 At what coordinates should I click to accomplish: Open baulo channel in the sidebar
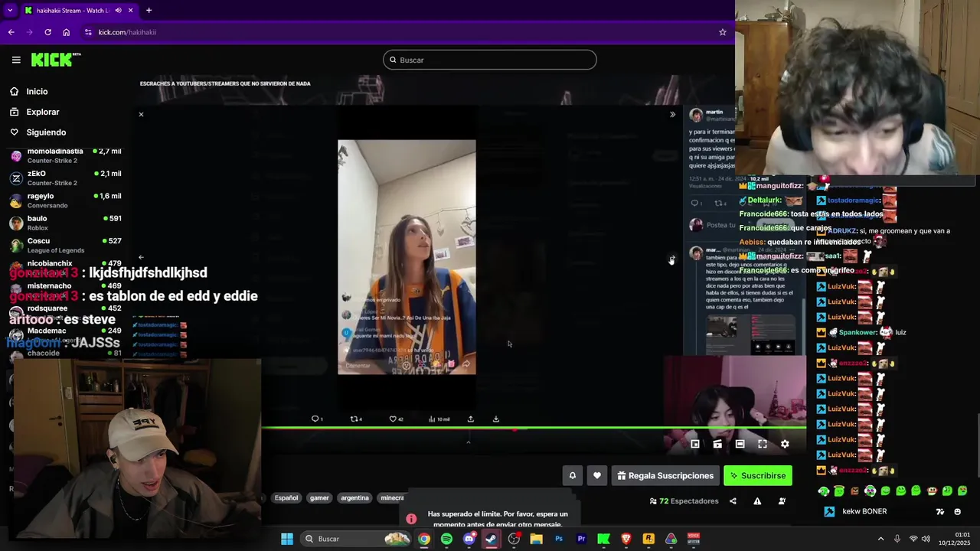pos(66,223)
